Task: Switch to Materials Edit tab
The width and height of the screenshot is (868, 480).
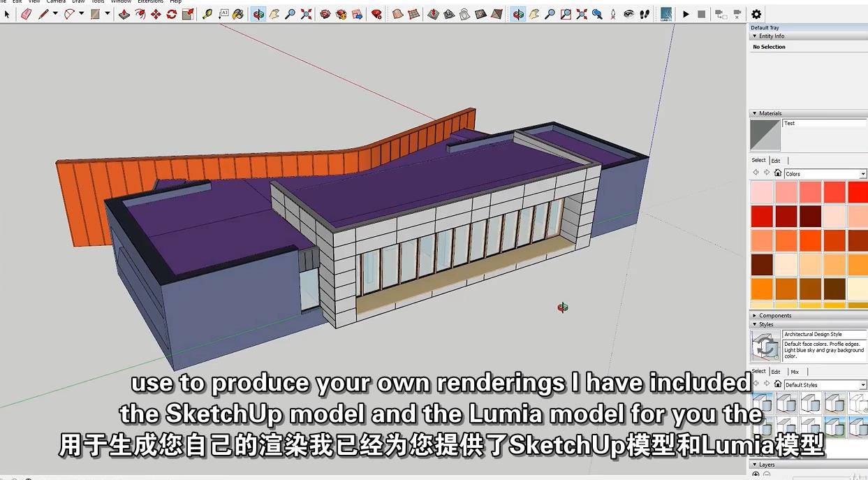Action: 776,161
